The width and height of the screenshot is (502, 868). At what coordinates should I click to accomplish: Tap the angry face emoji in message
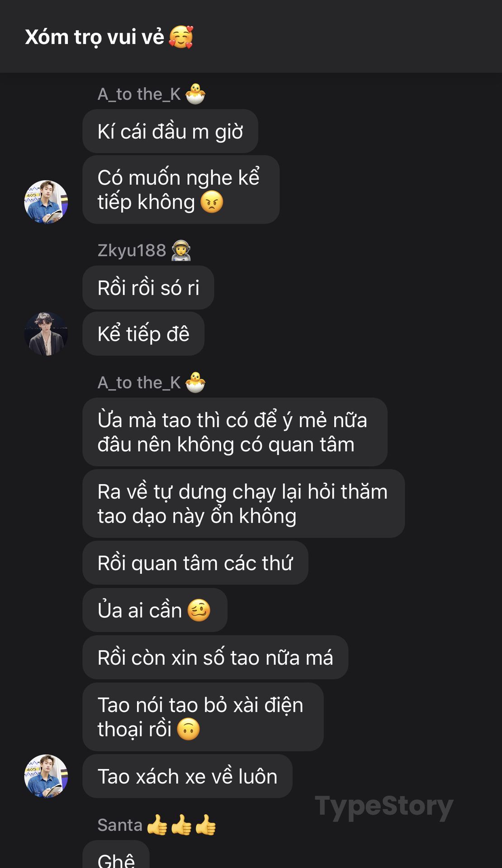click(212, 202)
